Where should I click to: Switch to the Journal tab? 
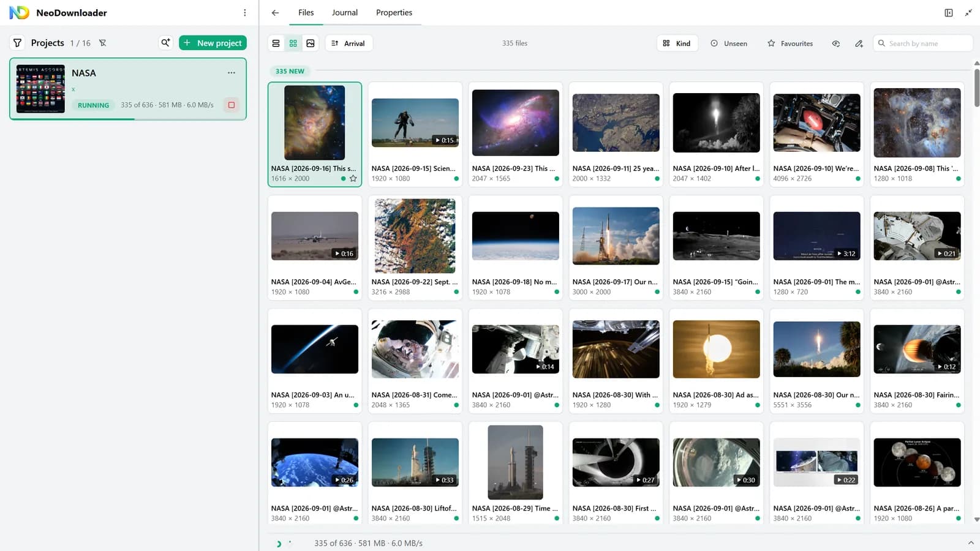point(345,13)
